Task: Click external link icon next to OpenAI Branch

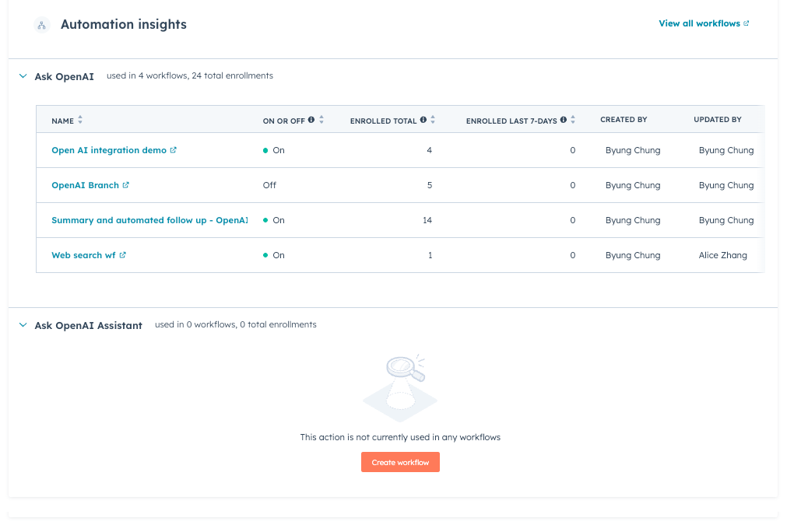Action: coord(126,185)
